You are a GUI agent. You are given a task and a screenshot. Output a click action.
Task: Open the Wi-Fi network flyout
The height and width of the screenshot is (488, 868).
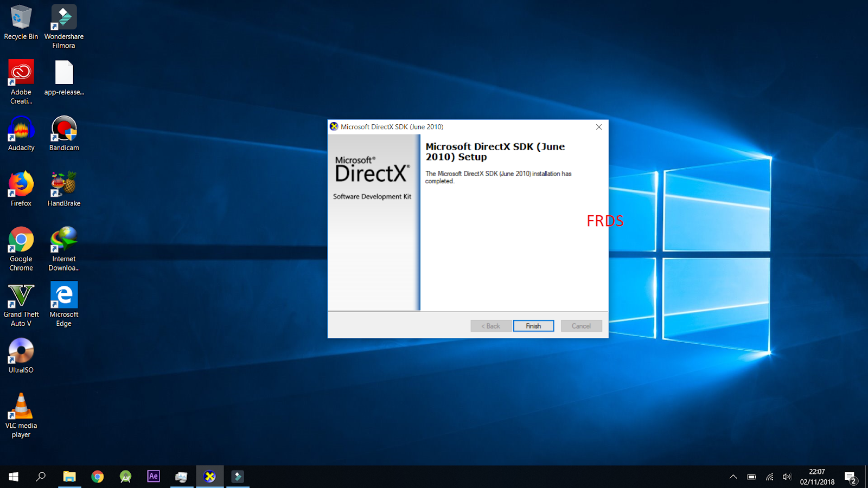coord(769,477)
